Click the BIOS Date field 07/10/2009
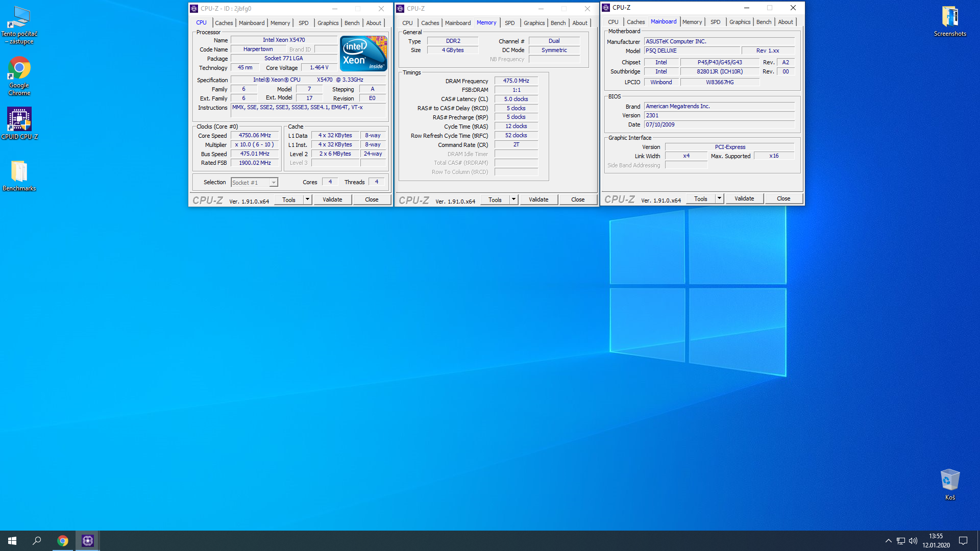This screenshot has width=980, height=551. 719,124
